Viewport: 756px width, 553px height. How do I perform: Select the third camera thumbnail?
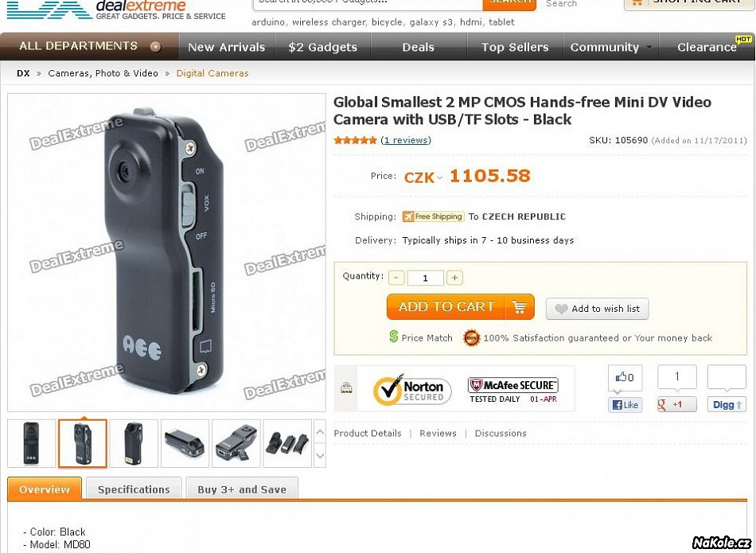(x=134, y=443)
